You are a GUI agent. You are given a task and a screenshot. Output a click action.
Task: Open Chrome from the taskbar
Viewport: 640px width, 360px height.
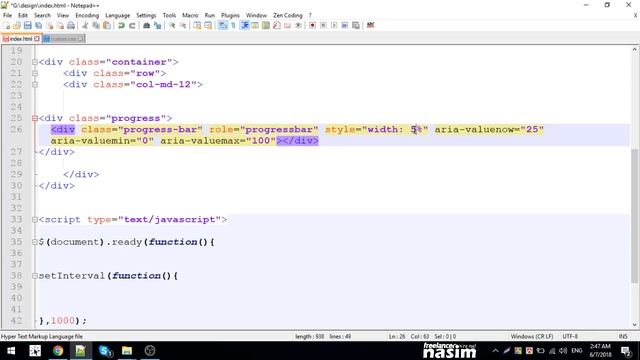(58, 351)
